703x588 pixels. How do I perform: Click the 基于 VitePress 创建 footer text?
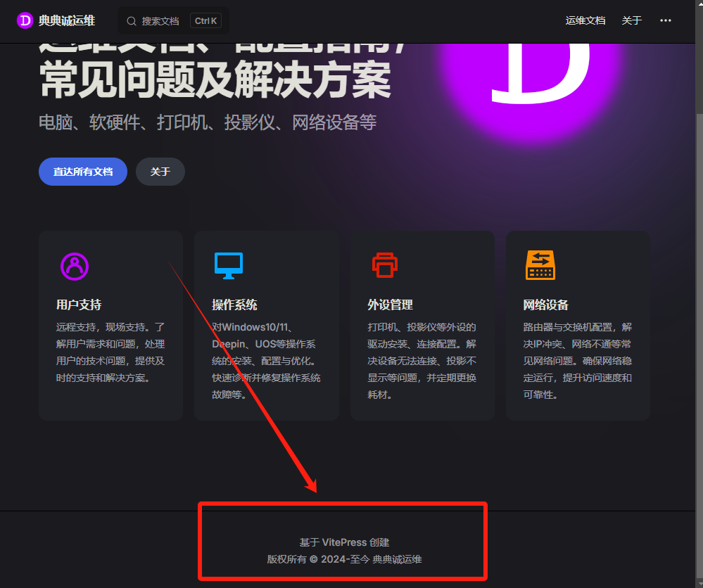tap(344, 542)
